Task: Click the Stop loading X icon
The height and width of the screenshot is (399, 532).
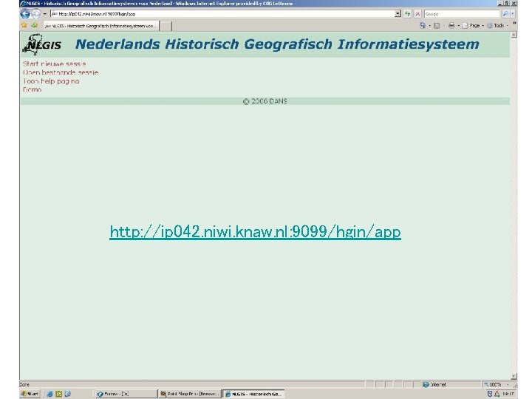Action: [417, 14]
